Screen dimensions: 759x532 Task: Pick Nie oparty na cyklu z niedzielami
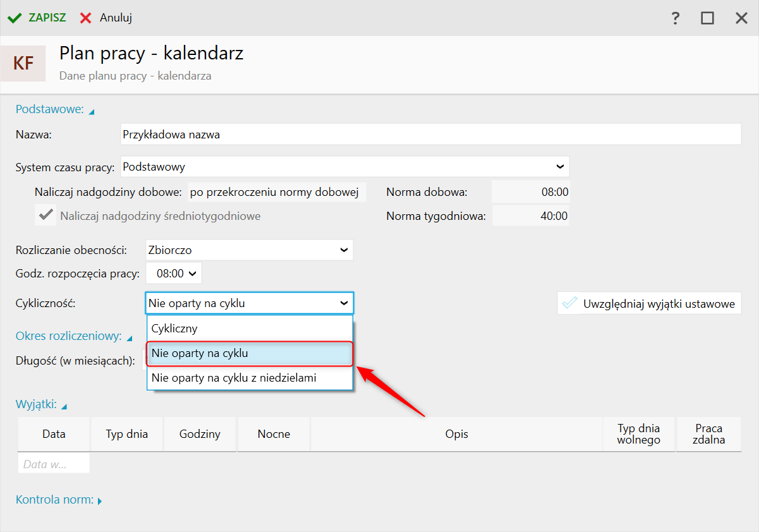coord(250,378)
